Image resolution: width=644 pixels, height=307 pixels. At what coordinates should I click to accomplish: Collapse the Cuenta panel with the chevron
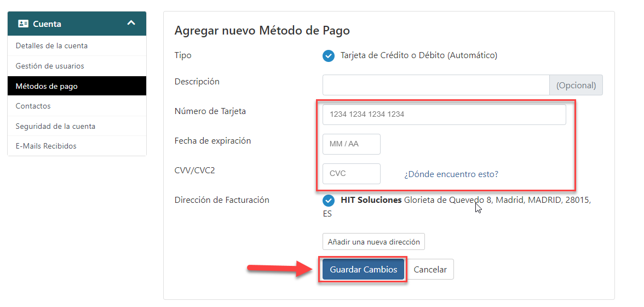click(x=131, y=23)
